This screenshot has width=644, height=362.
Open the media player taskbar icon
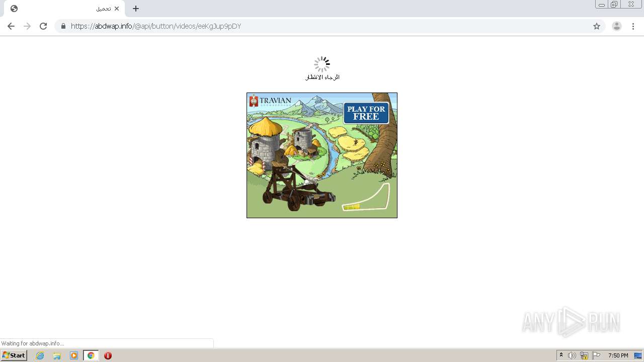74,355
